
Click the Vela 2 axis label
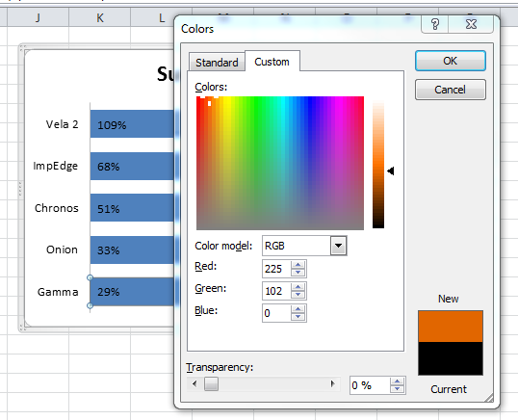[63, 124]
